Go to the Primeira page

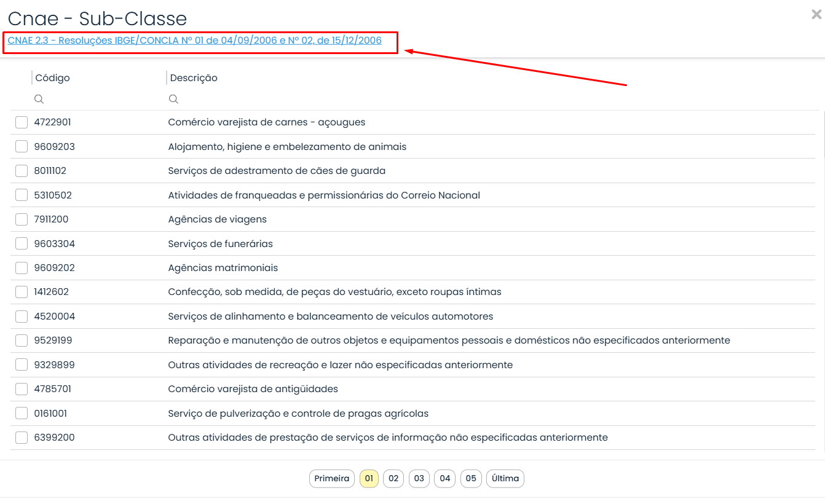[332, 479]
